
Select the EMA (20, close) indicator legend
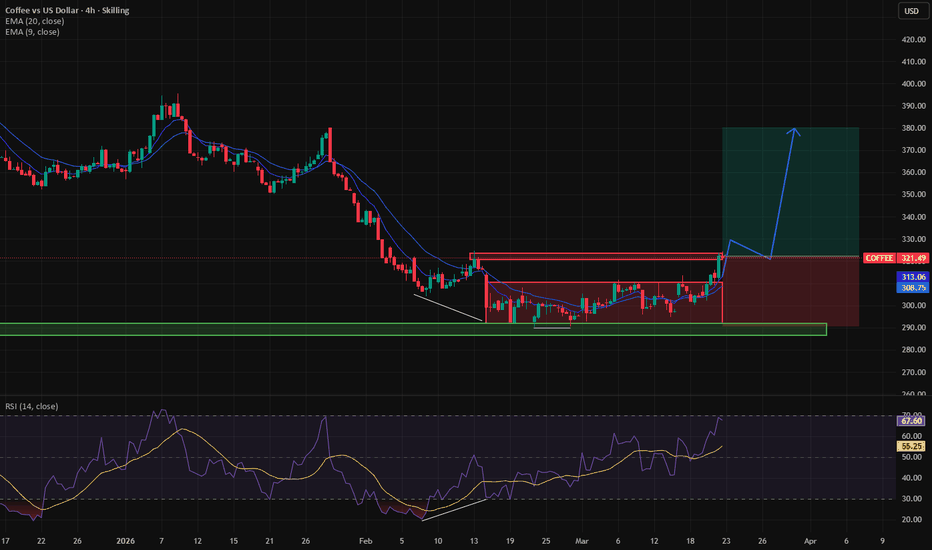point(34,21)
